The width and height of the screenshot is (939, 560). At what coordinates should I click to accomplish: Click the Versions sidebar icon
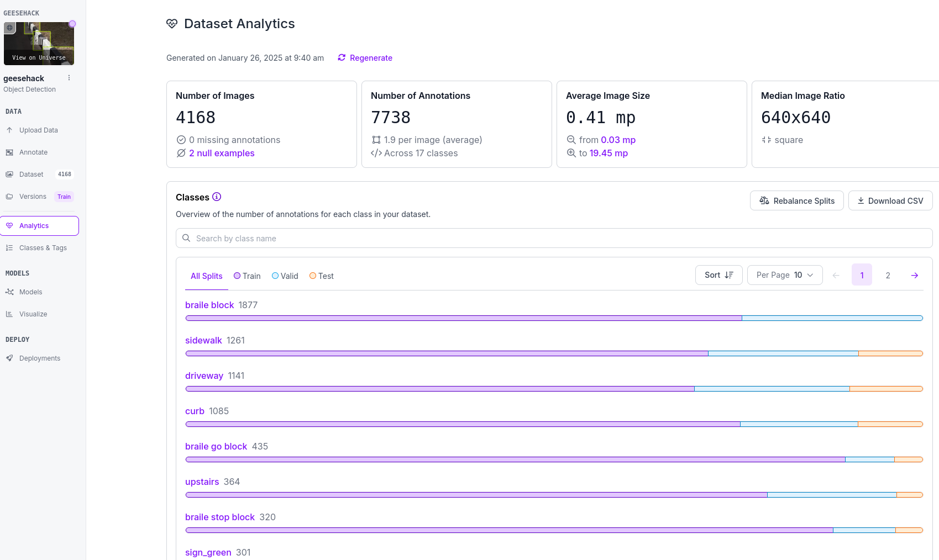[9, 197]
